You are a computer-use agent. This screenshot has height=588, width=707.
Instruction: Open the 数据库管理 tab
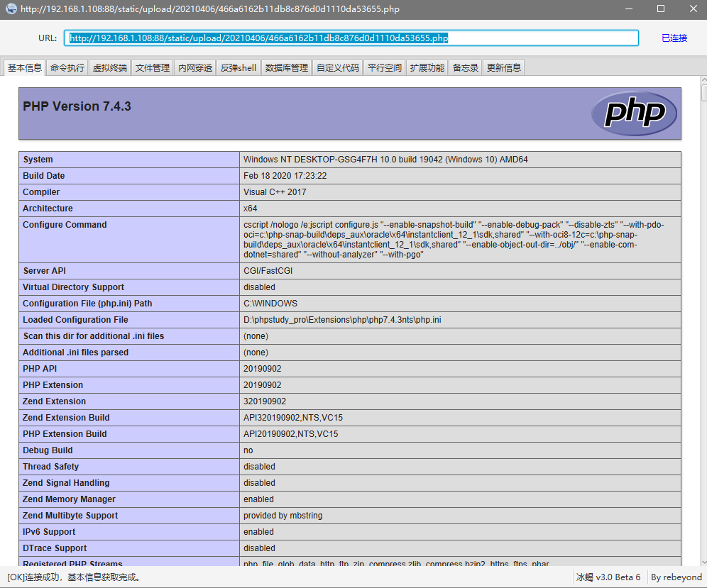(x=287, y=68)
